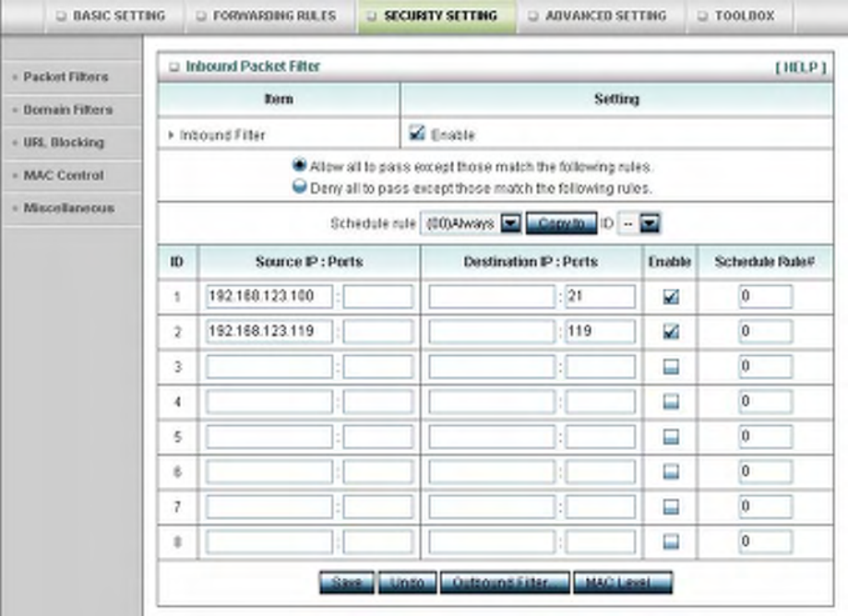This screenshot has height=616, width=848.
Task: Check the Enable checkbox for rule 8
Action: point(671,541)
